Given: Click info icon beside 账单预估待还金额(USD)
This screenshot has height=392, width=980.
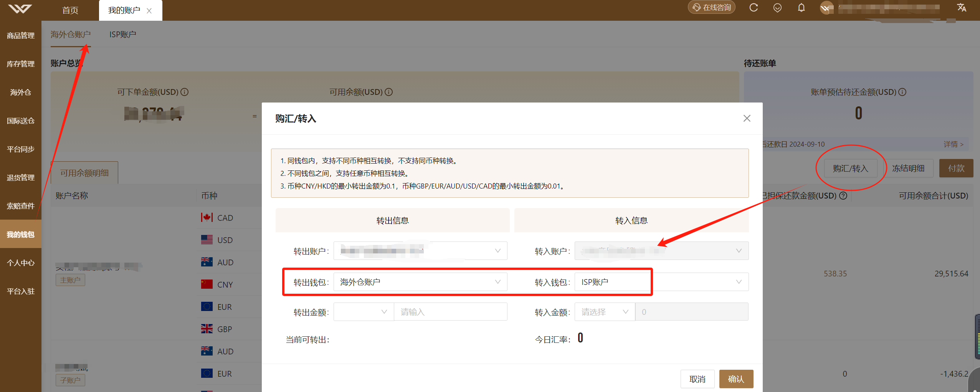Looking at the screenshot, I should pyautogui.click(x=902, y=92).
